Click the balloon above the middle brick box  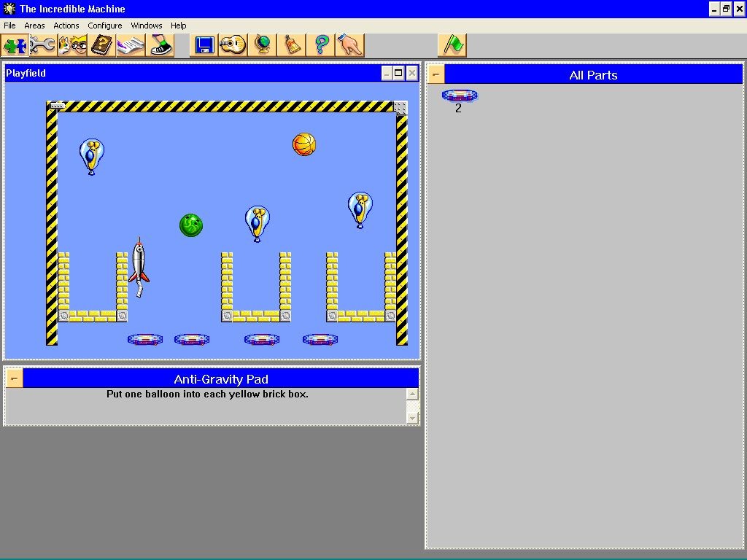click(258, 224)
